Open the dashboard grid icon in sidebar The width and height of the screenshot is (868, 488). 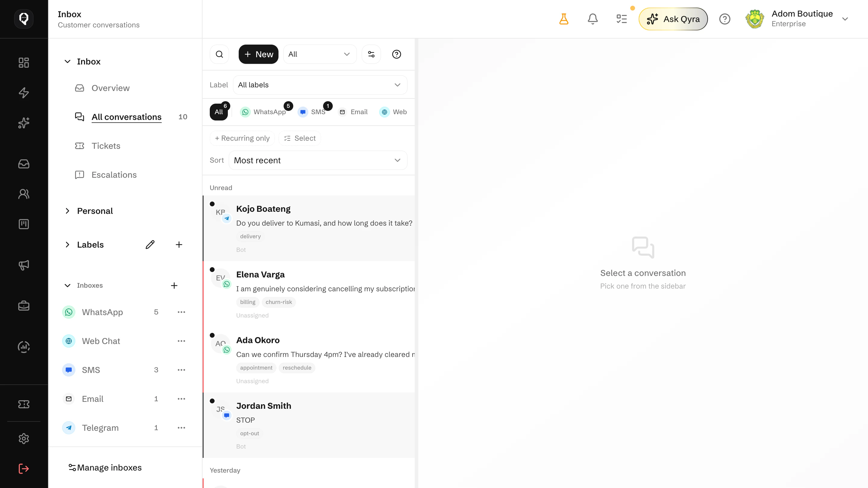click(x=24, y=63)
